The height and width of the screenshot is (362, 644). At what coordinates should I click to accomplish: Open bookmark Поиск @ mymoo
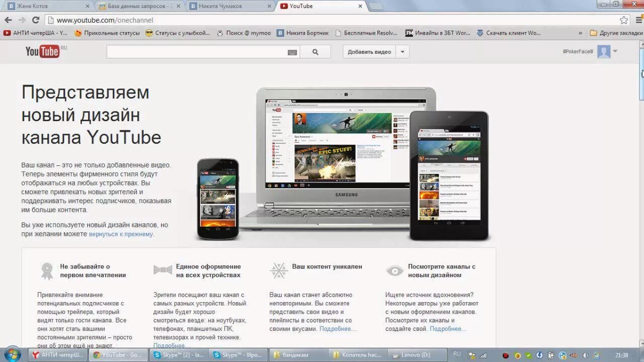pos(244,33)
